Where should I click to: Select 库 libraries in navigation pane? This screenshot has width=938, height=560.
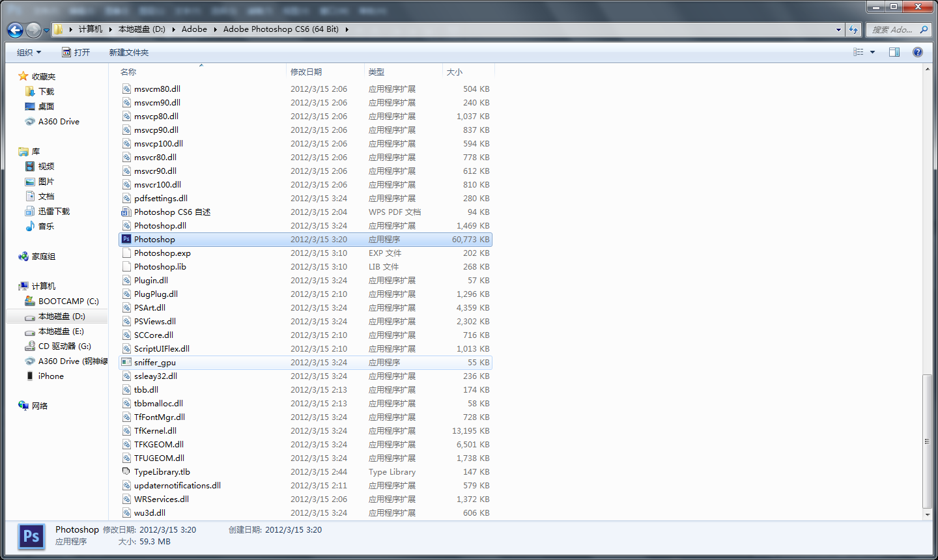tap(29, 151)
